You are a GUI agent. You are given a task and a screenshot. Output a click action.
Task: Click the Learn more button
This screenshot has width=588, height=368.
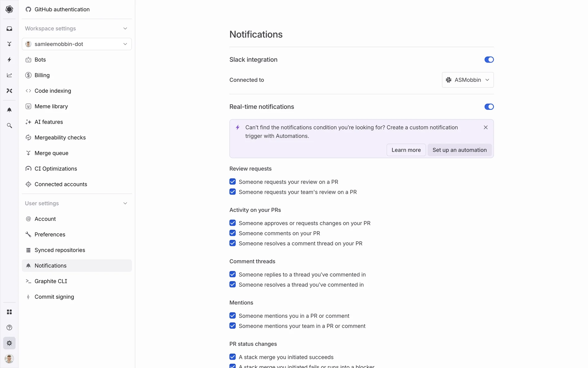406,150
